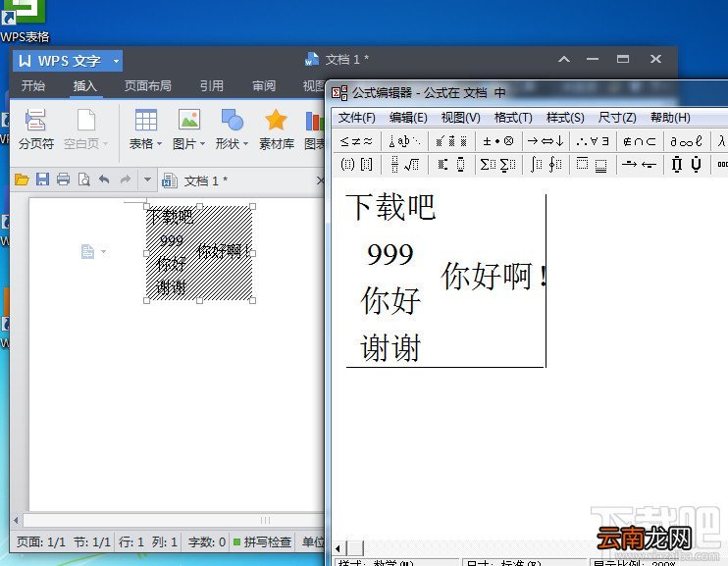Open the relational symbols palette (≤≠≈)

coord(356,141)
